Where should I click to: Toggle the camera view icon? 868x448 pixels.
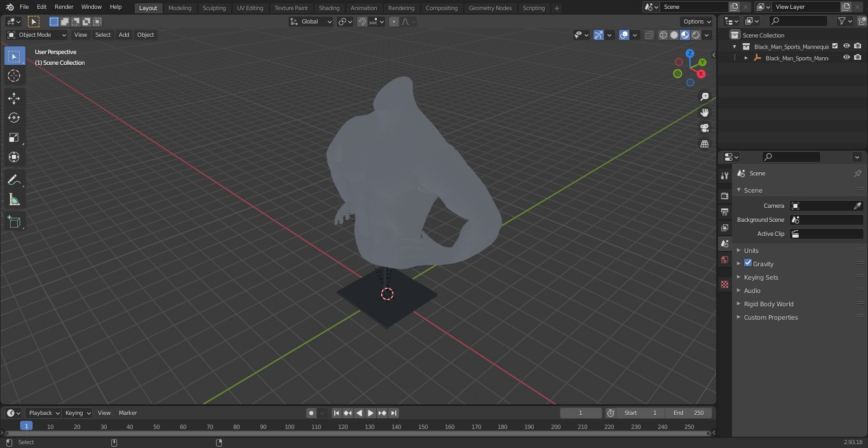704,128
